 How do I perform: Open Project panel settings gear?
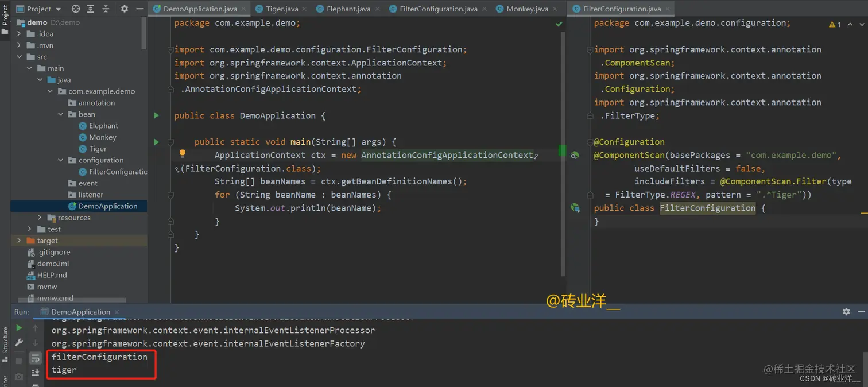[x=125, y=9]
